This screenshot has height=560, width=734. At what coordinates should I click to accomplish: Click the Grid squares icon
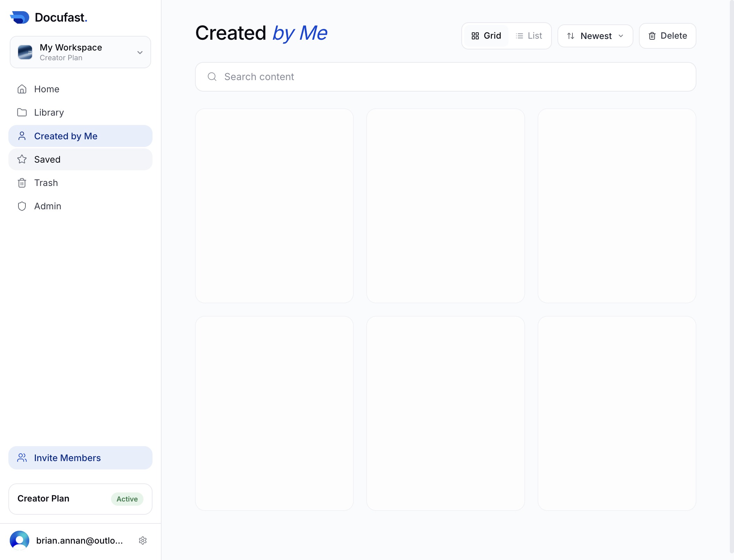coord(475,36)
